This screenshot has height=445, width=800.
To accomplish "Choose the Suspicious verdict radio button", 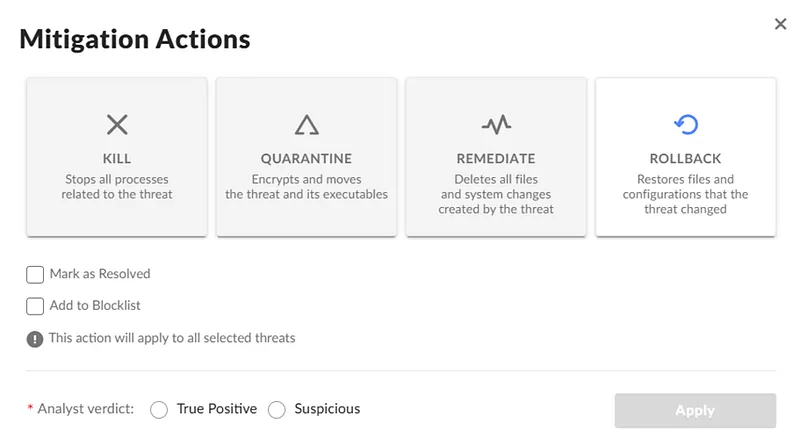I will coord(277,410).
